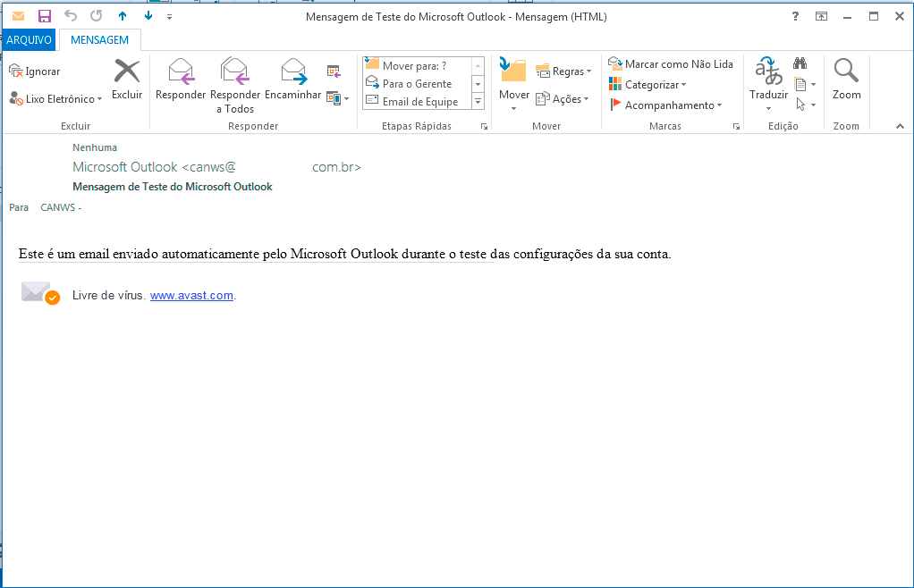
Task: Select the Para o Gerente quick step
Action: point(416,84)
